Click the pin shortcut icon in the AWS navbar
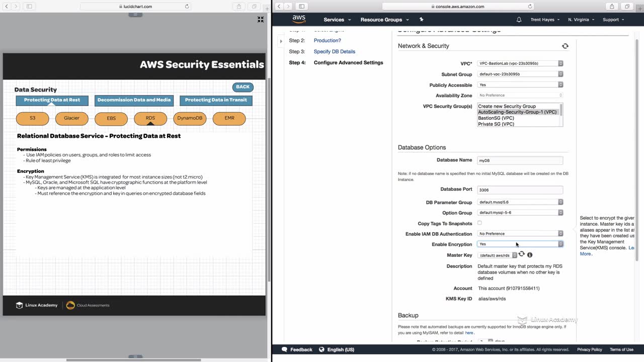 pyautogui.click(x=421, y=20)
